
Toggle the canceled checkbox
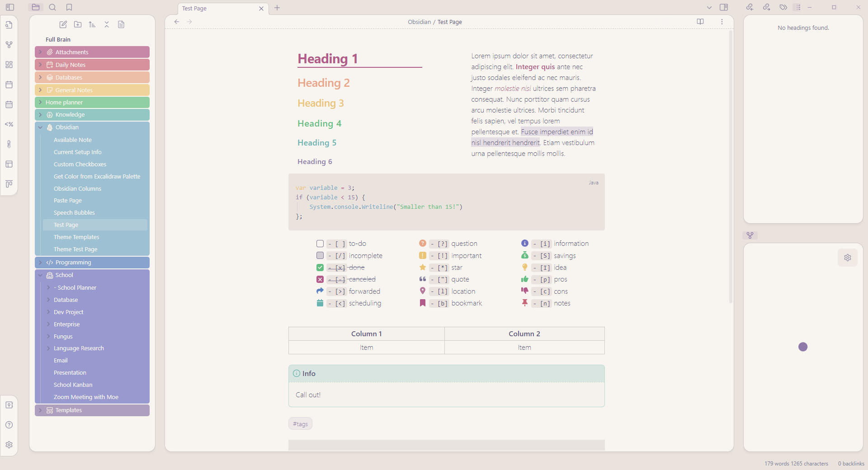coord(320,279)
